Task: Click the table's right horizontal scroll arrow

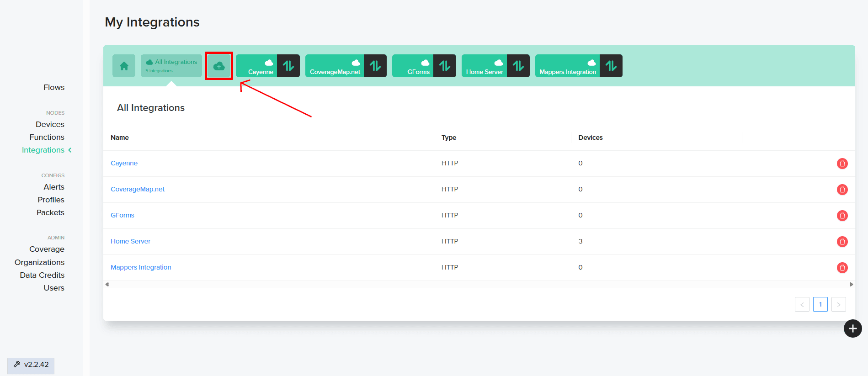Action: click(x=851, y=284)
